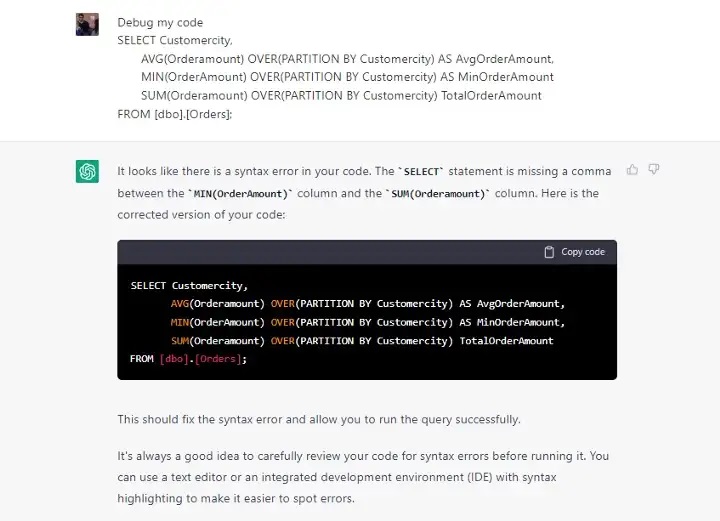This screenshot has width=720, height=521.
Task: Click the SUM(Orderamount) inline code text
Action: tap(438, 194)
